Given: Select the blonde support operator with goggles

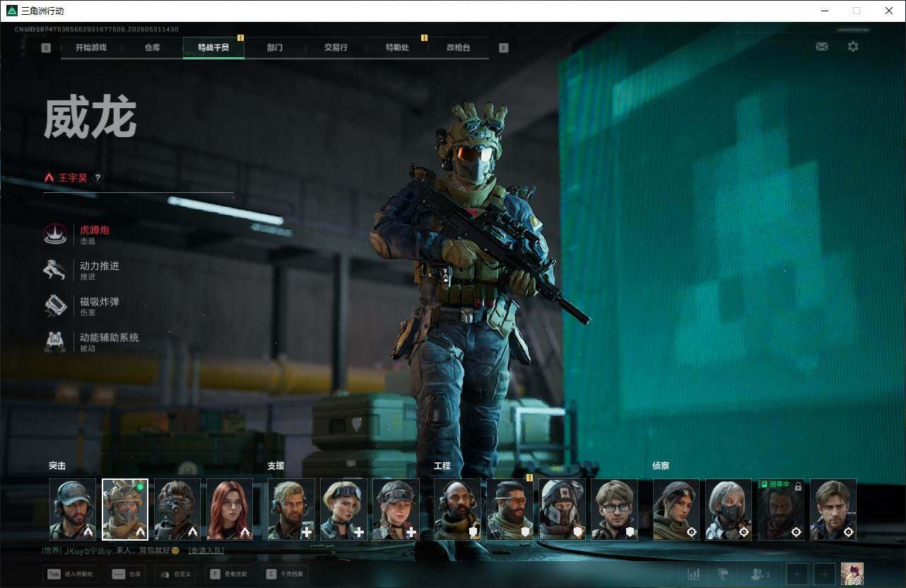Looking at the screenshot, I should click(x=343, y=510).
